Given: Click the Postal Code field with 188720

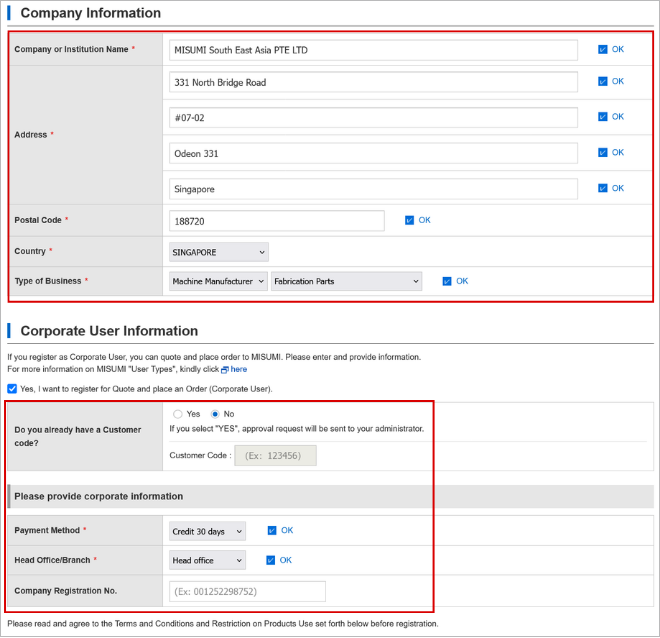Looking at the screenshot, I should tap(277, 221).
